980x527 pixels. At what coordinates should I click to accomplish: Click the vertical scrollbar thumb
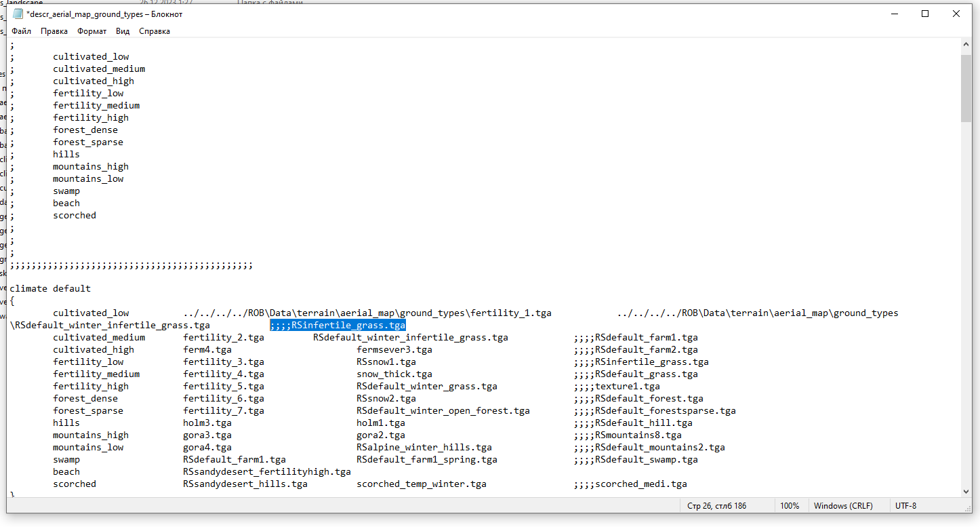click(x=966, y=88)
